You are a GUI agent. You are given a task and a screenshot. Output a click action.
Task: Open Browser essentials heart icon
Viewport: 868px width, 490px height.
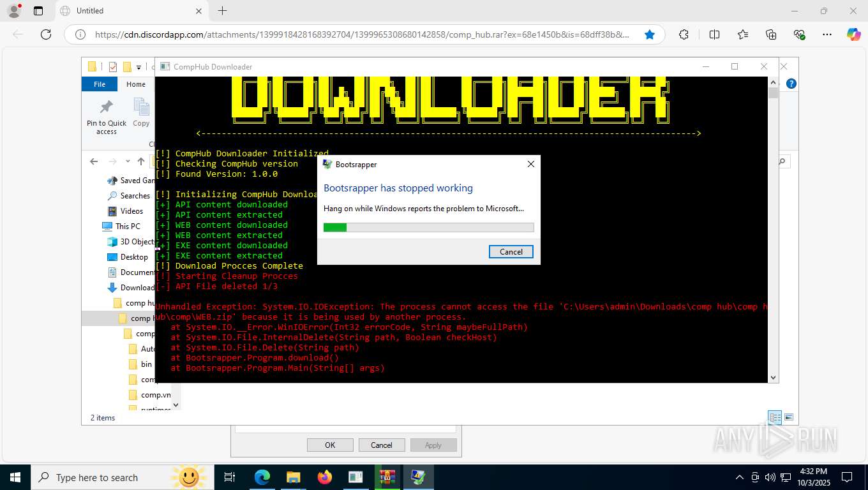tap(799, 34)
